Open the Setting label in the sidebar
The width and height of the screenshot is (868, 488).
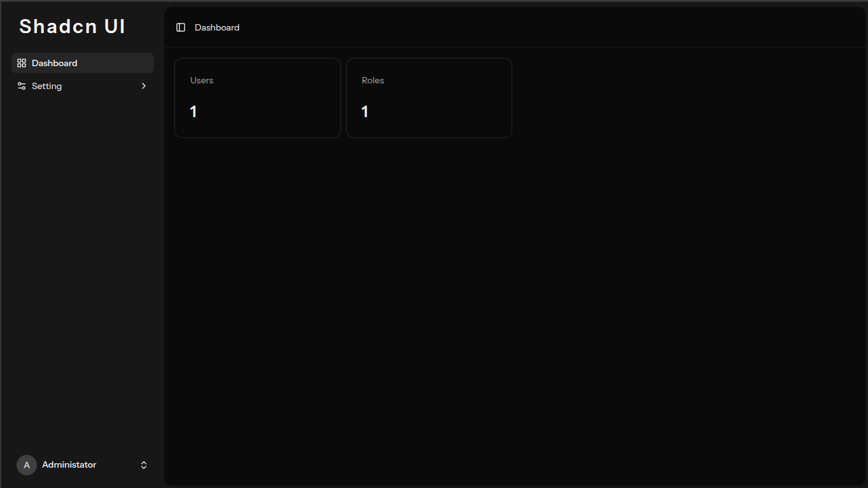(47, 86)
